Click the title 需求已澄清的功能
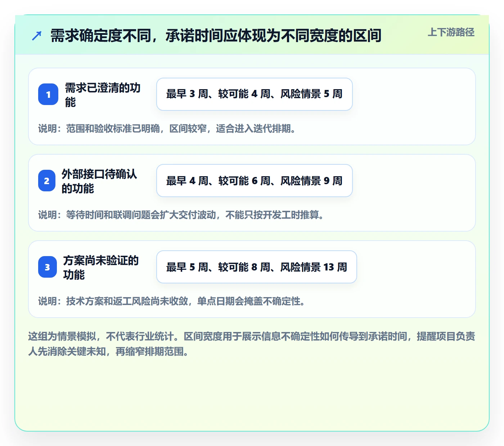 coord(103,95)
